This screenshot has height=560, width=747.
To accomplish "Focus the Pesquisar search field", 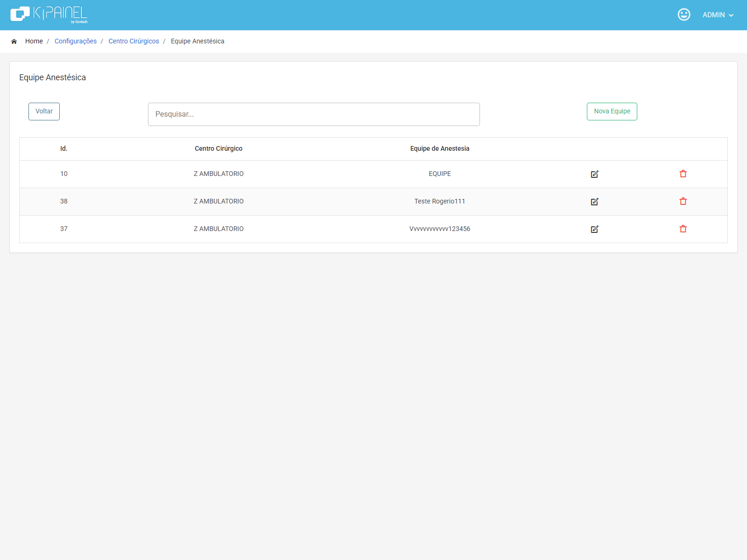I will coord(314,114).
